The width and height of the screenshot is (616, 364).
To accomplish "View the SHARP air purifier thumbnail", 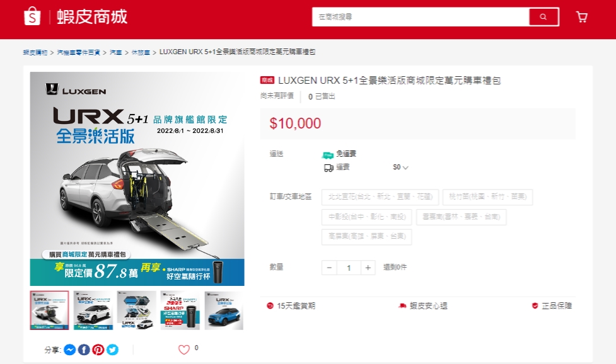I will click(180, 310).
